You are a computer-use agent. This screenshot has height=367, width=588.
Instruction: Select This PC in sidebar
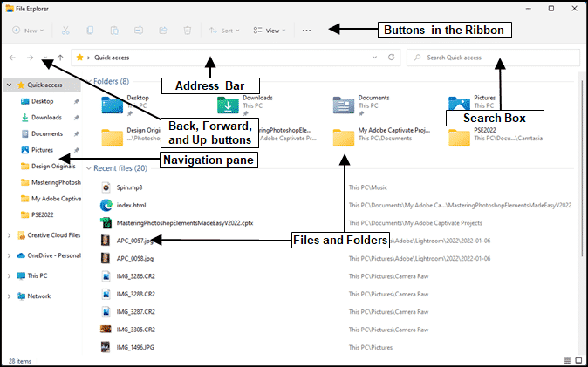click(x=38, y=276)
